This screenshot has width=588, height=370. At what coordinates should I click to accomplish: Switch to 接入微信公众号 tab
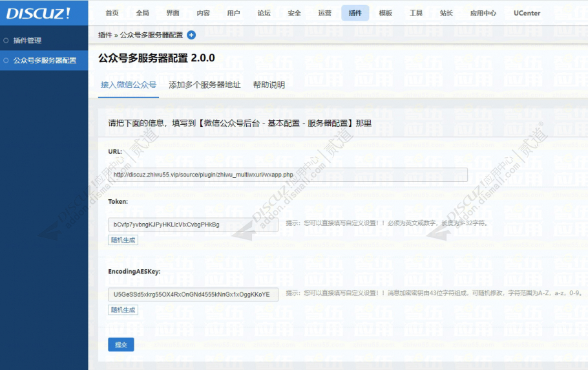(129, 85)
